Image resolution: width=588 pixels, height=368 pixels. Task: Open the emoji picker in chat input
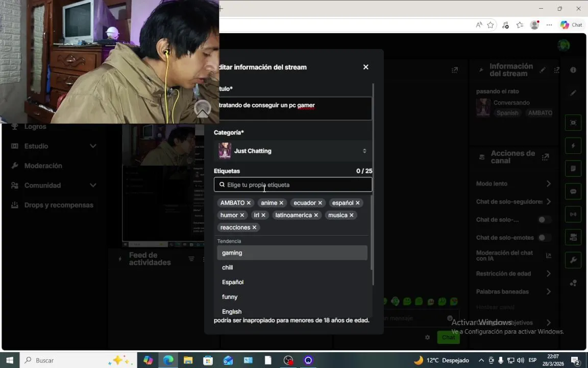click(x=450, y=318)
